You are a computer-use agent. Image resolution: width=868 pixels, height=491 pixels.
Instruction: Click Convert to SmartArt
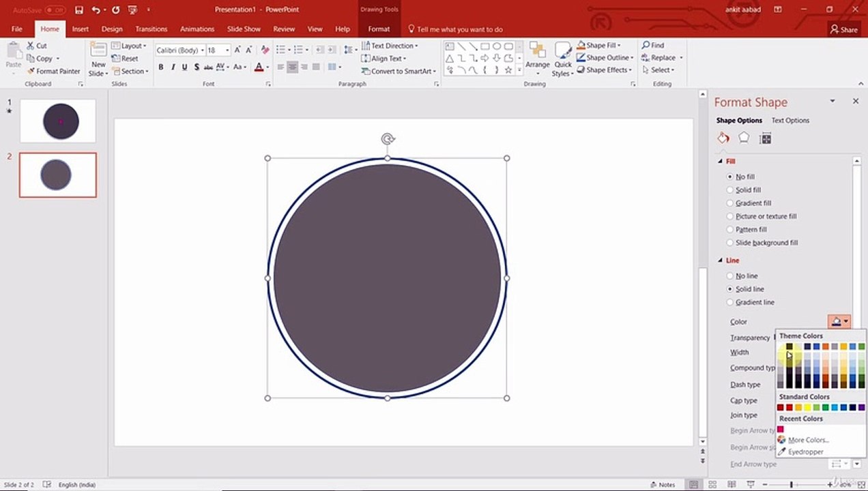pos(399,71)
